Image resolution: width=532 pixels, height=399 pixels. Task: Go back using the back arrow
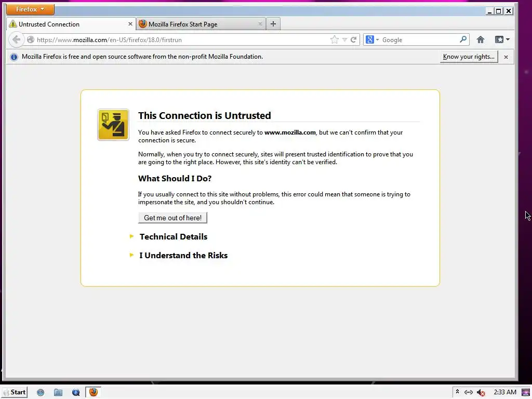click(16, 39)
